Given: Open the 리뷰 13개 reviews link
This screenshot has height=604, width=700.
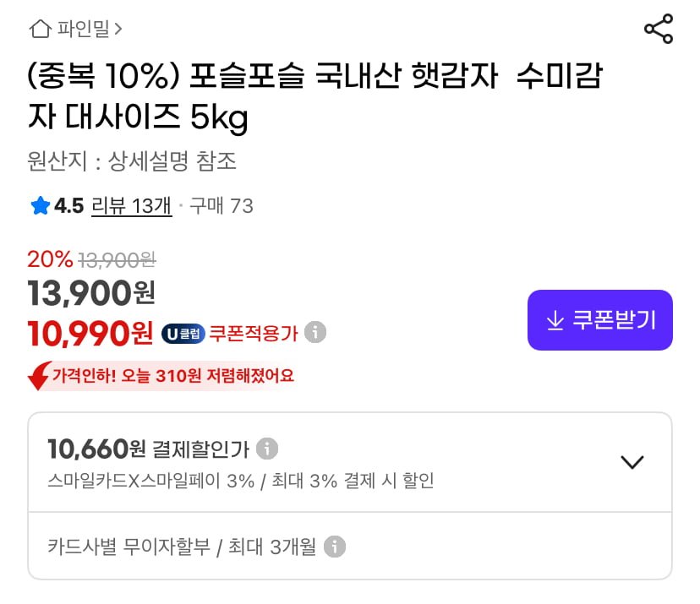Looking at the screenshot, I should pyautogui.click(x=131, y=206).
